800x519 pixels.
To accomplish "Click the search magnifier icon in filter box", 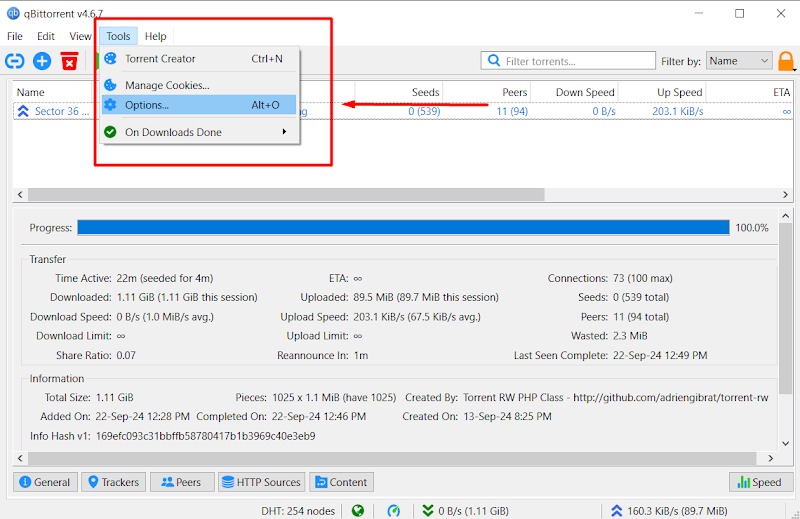I will tap(494, 61).
